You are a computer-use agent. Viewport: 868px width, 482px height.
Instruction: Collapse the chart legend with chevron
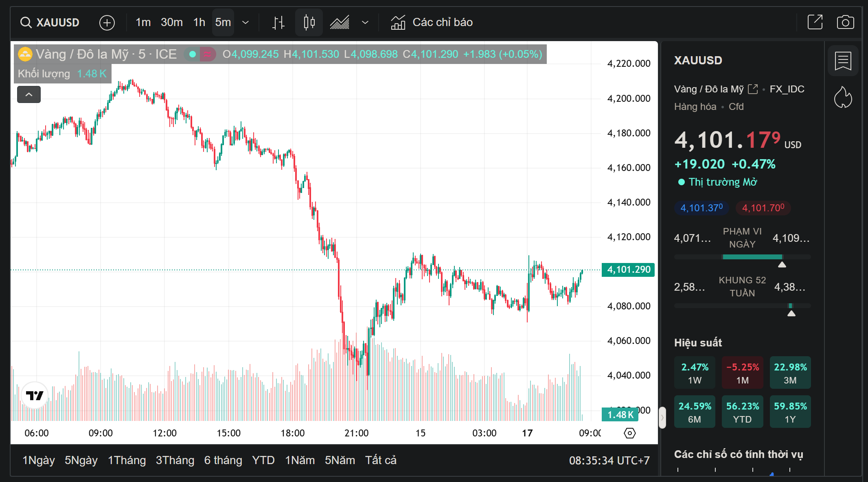pos(29,94)
